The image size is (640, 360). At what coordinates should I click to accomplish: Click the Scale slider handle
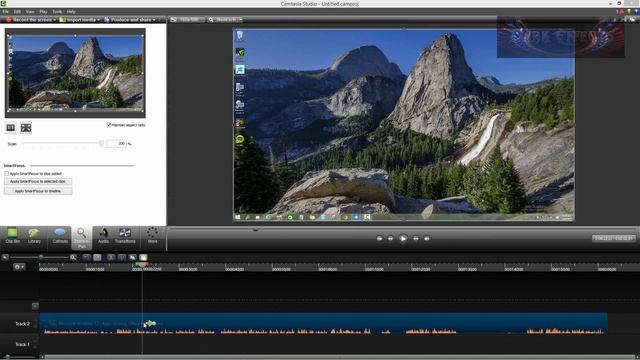click(x=101, y=143)
